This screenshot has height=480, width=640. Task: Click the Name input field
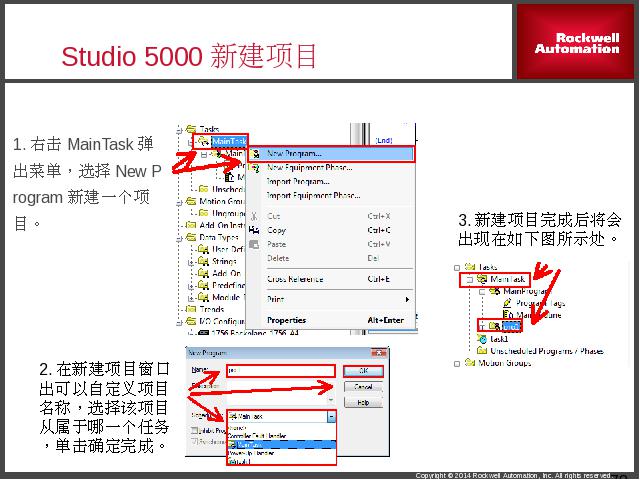pos(281,371)
